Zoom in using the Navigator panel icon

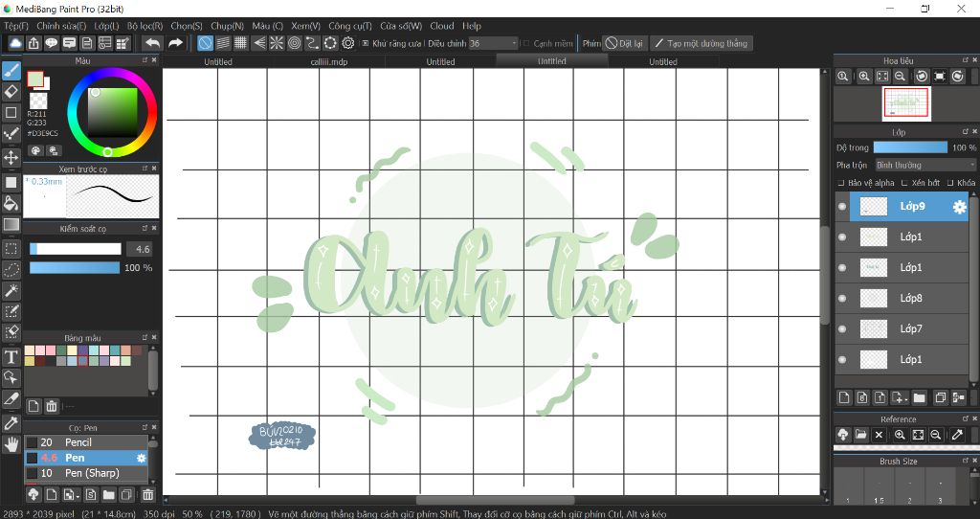(x=864, y=77)
